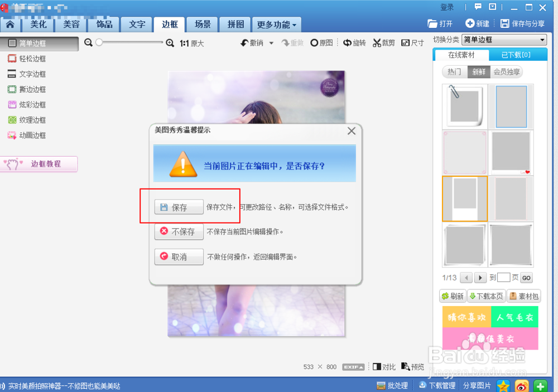The image size is (558, 392).
Task: Enable the 新鲜 material filter
Action: 479,71
